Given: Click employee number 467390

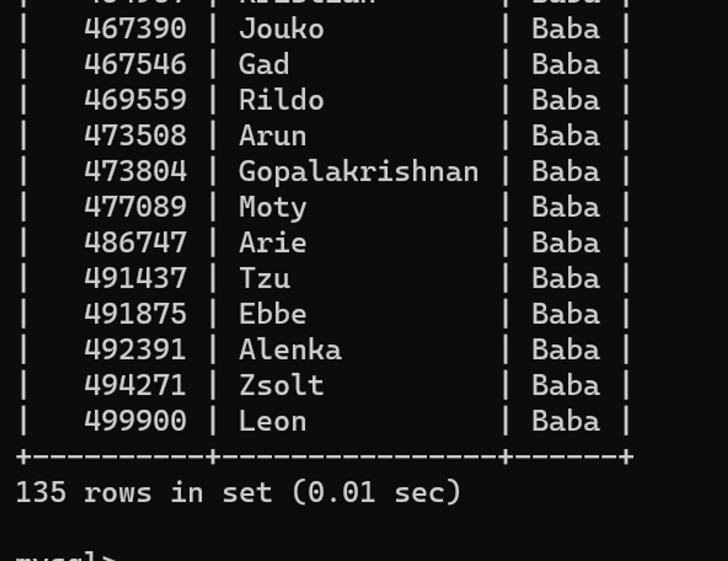Looking at the screenshot, I should (135, 29).
